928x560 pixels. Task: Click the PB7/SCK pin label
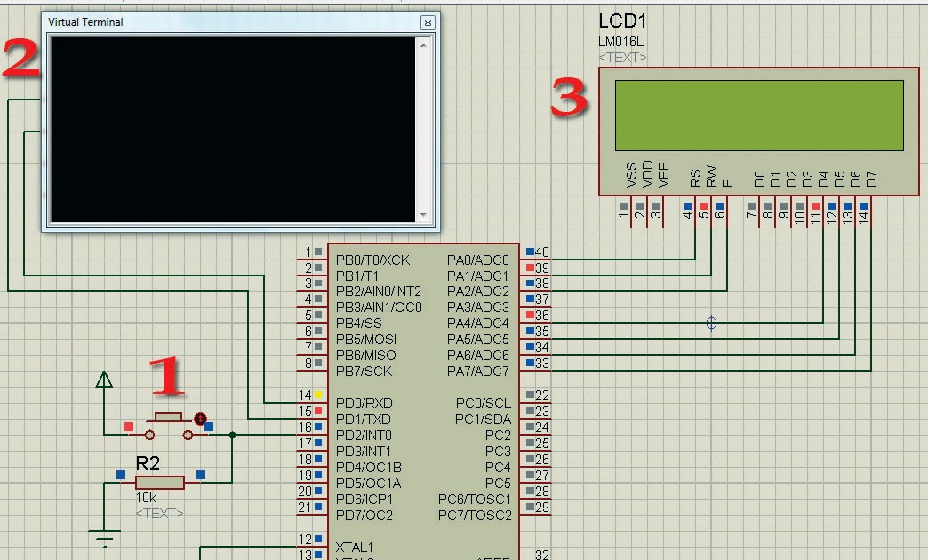pos(364,372)
